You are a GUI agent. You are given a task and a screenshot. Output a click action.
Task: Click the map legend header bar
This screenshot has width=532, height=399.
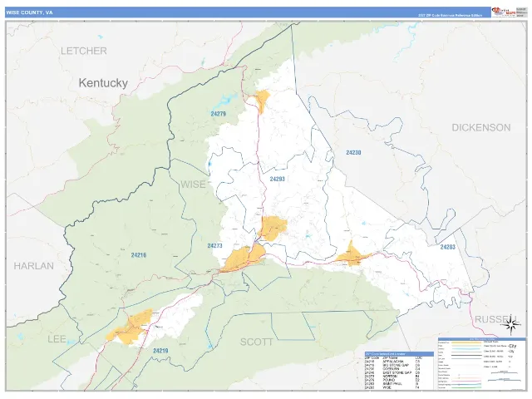tap(482, 339)
